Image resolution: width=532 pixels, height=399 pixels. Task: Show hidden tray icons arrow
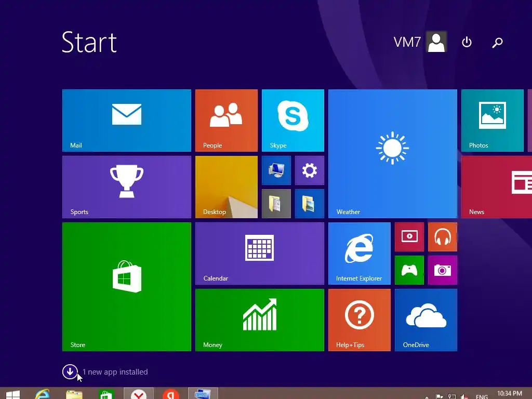coord(427,397)
